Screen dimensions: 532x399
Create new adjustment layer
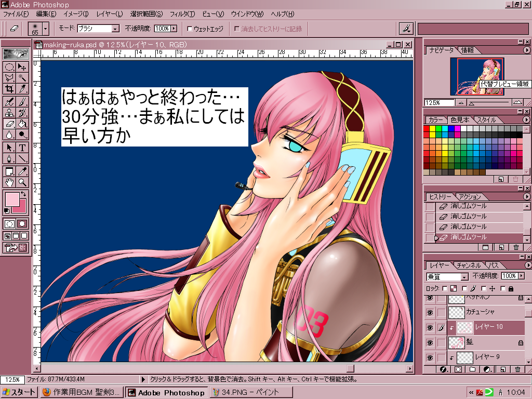(487, 369)
